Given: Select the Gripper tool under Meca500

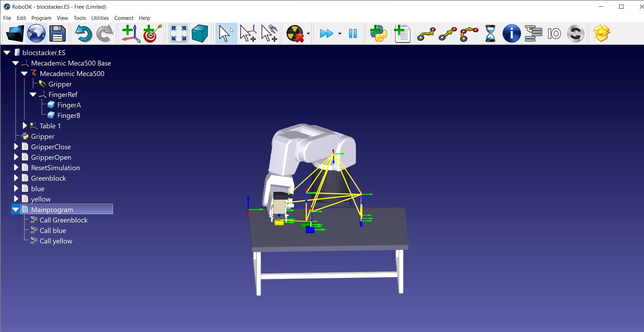Looking at the screenshot, I should (60, 84).
